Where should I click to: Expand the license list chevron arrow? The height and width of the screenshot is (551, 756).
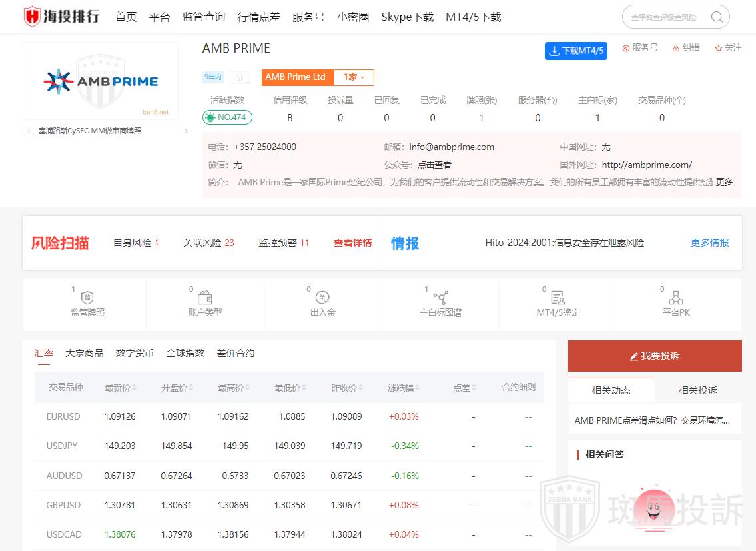tap(186, 131)
